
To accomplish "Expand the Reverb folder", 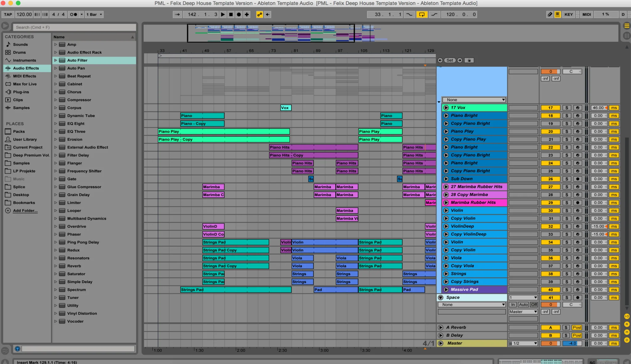I will [x=56, y=266].
